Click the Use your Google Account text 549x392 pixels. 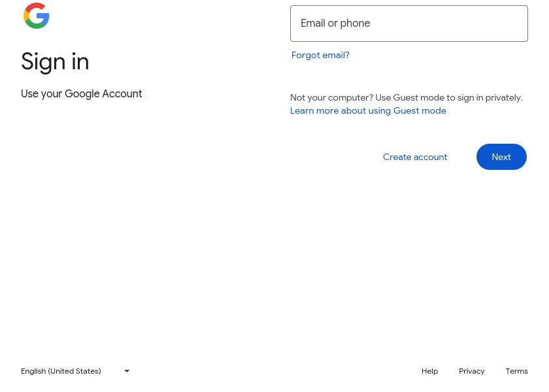pyautogui.click(x=81, y=94)
